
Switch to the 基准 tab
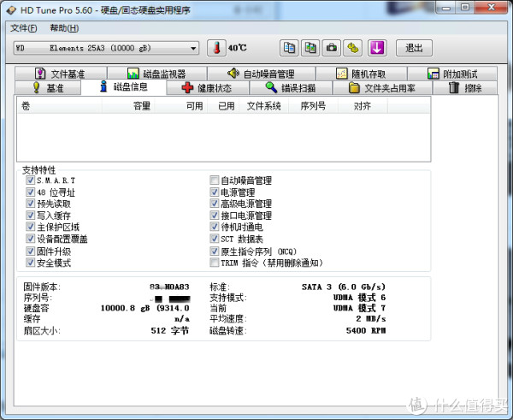[48, 88]
